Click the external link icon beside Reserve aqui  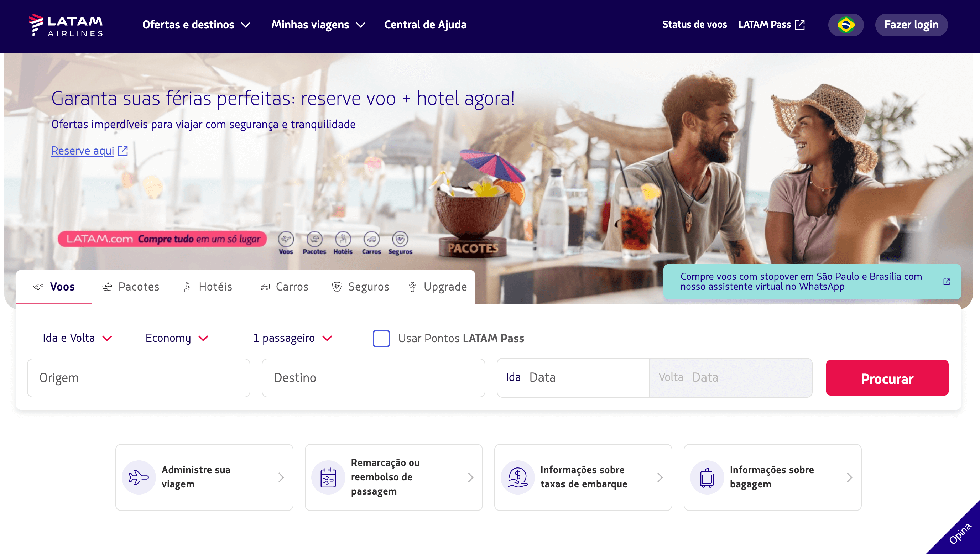coord(123,151)
